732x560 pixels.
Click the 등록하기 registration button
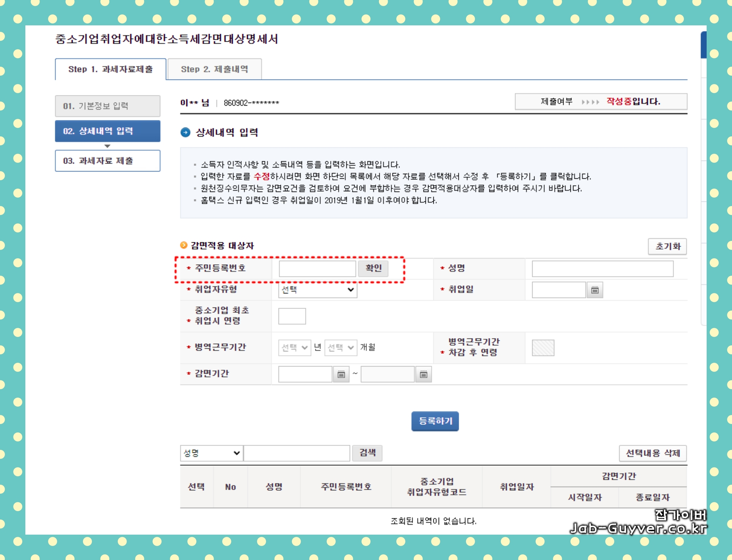[435, 421]
